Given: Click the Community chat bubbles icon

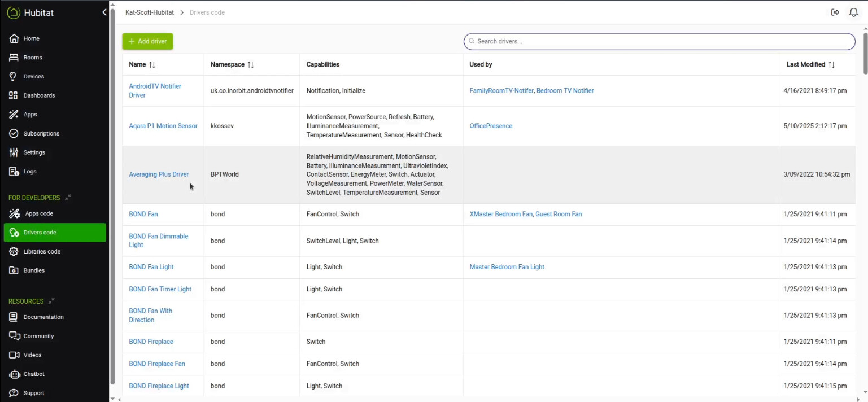Looking at the screenshot, I should tap(14, 336).
